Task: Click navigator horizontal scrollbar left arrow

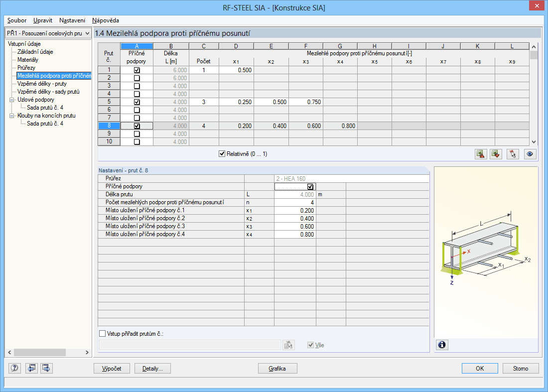Action: click(x=10, y=353)
